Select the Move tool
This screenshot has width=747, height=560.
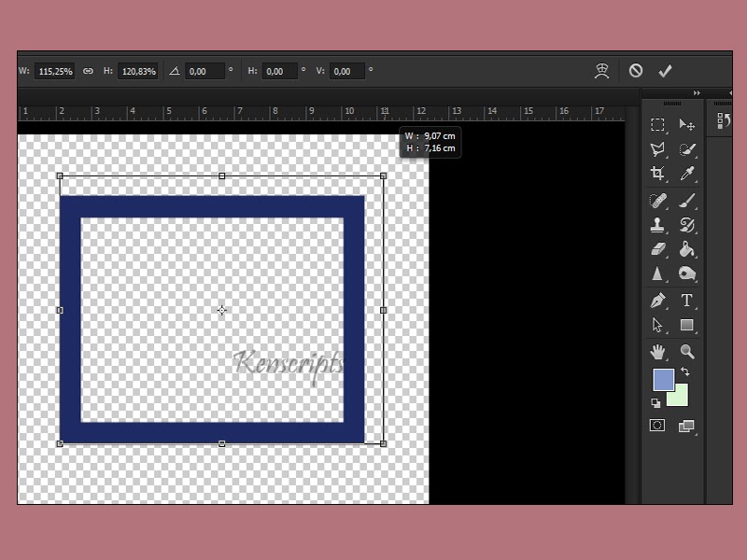point(685,123)
